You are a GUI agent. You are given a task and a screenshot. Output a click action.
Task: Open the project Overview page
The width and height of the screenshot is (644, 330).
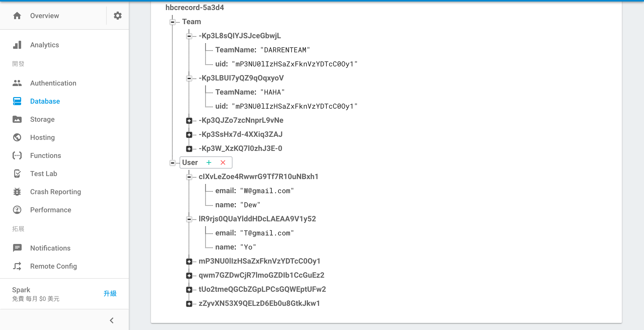pyautogui.click(x=45, y=16)
